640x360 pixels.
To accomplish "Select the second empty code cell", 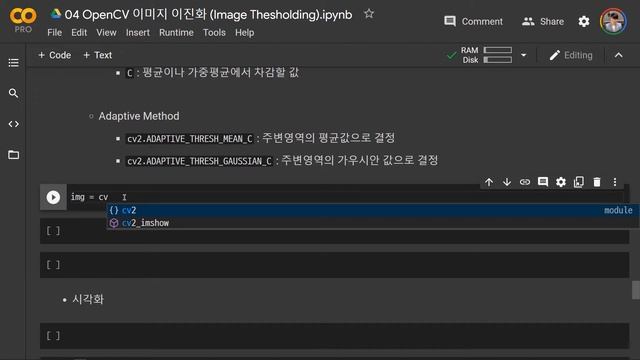I will tap(334, 265).
